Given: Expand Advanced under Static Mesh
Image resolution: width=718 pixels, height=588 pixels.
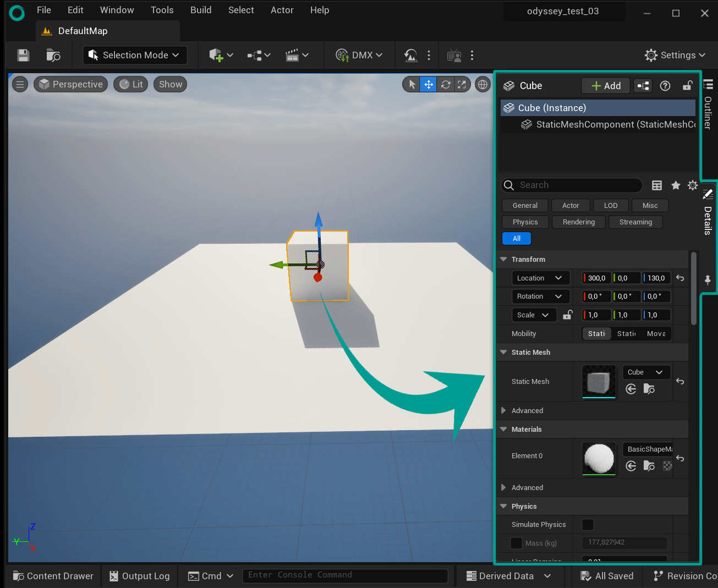Looking at the screenshot, I should [503, 411].
